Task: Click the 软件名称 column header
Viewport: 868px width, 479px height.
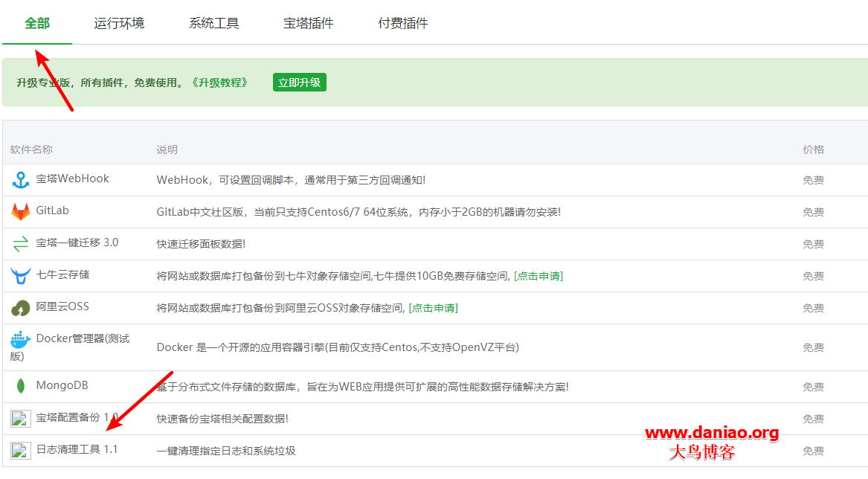Action: 31,150
